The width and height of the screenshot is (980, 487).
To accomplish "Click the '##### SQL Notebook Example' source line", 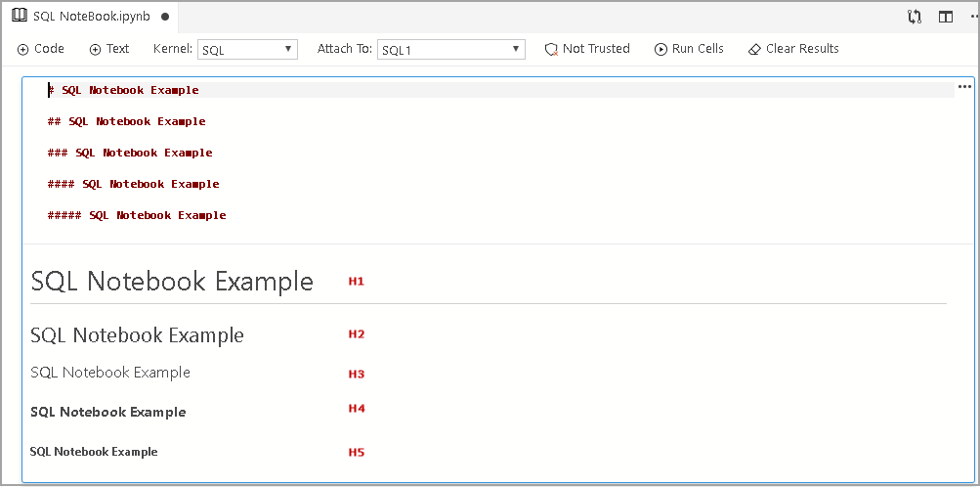I will click(137, 215).
